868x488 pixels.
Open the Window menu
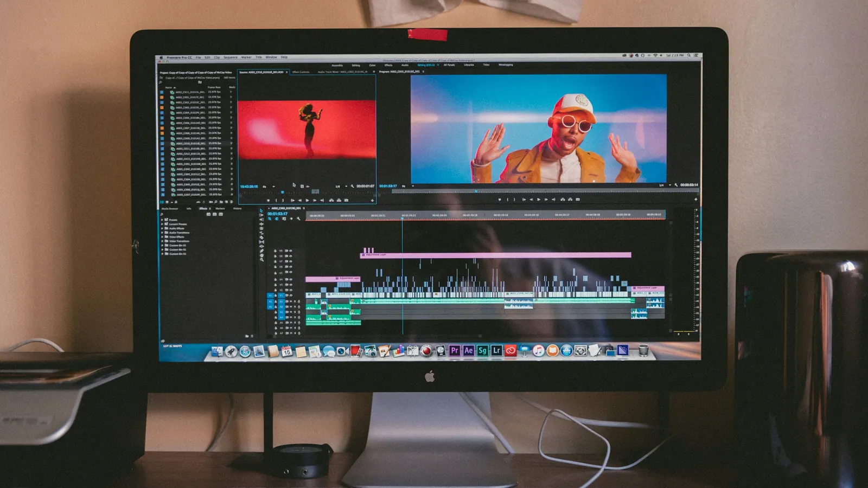coord(271,57)
